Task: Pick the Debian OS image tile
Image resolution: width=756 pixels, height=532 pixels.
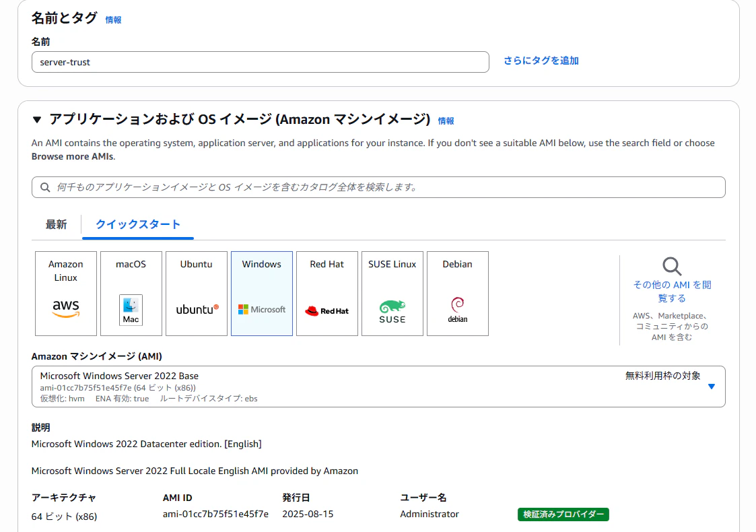Action: (458, 293)
